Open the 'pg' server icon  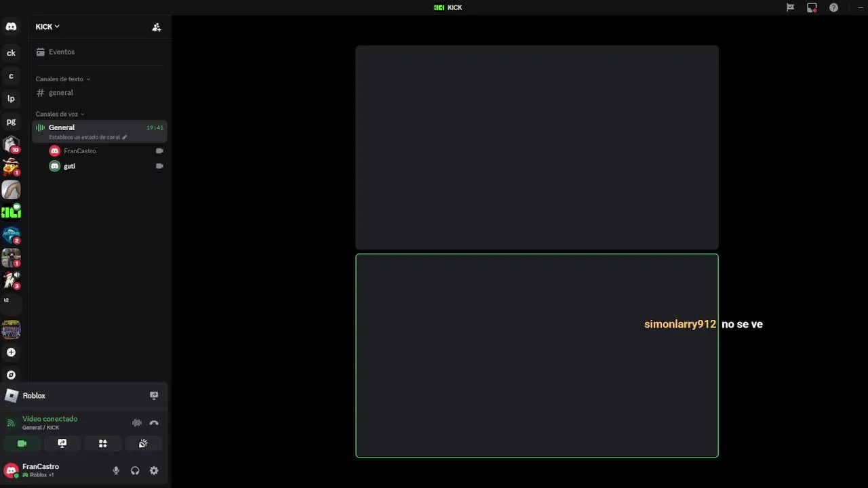click(11, 121)
